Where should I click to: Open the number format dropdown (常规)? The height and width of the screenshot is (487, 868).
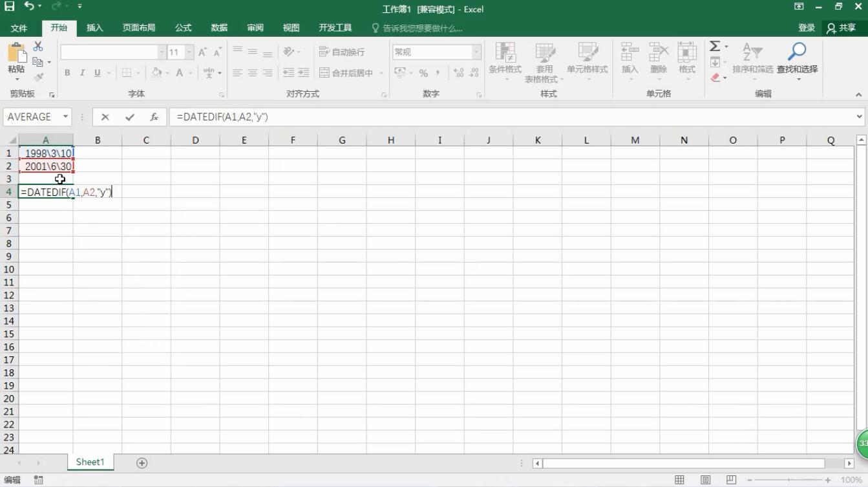(x=476, y=52)
